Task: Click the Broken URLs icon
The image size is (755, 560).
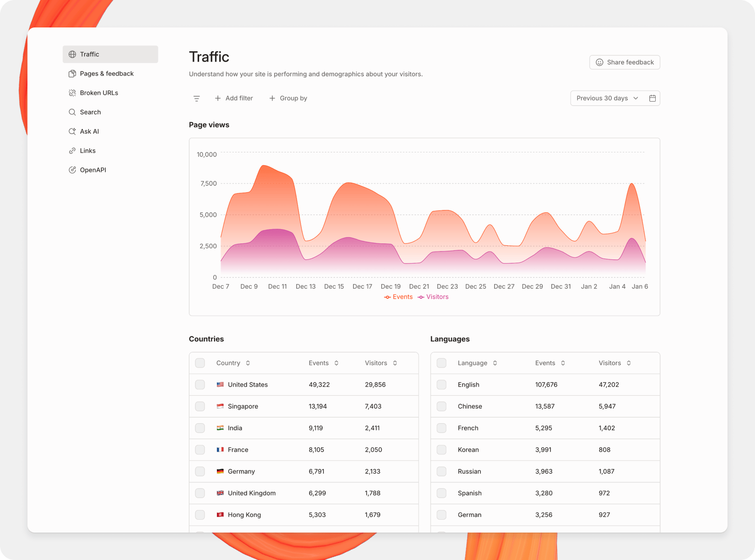Action: point(72,92)
